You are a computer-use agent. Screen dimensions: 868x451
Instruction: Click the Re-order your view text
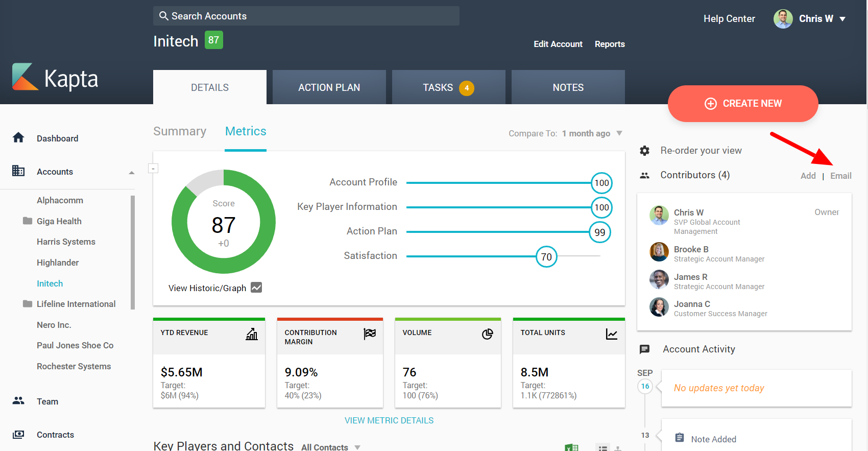[x=701, y=151]
